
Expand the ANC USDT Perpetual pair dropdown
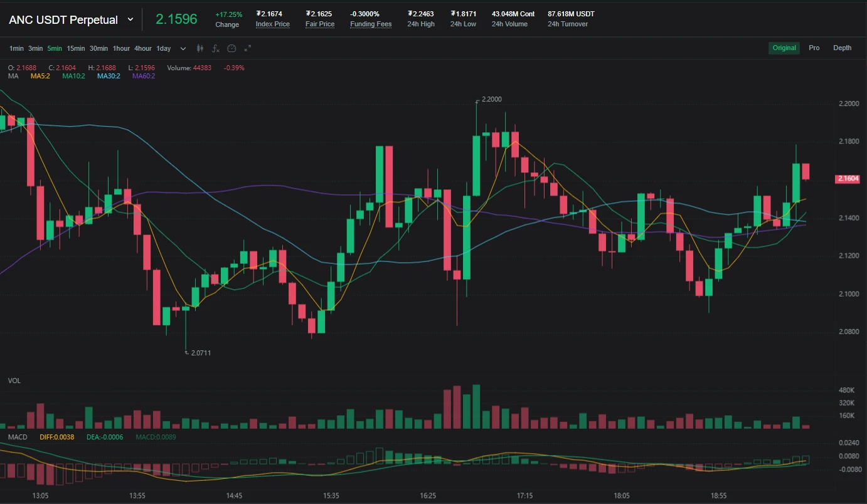point(130,19)
